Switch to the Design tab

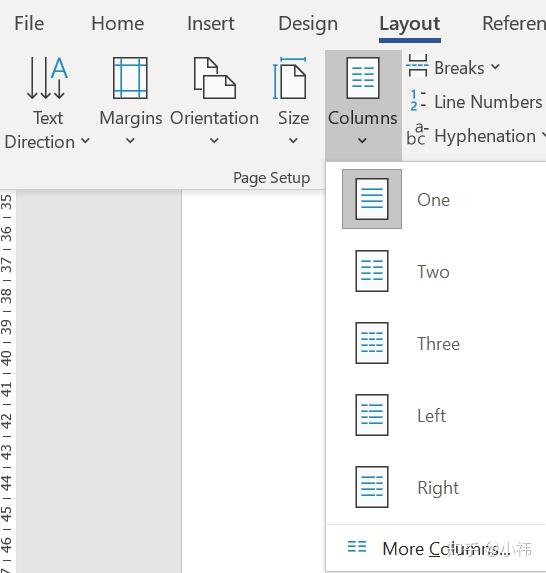[308, 24]
